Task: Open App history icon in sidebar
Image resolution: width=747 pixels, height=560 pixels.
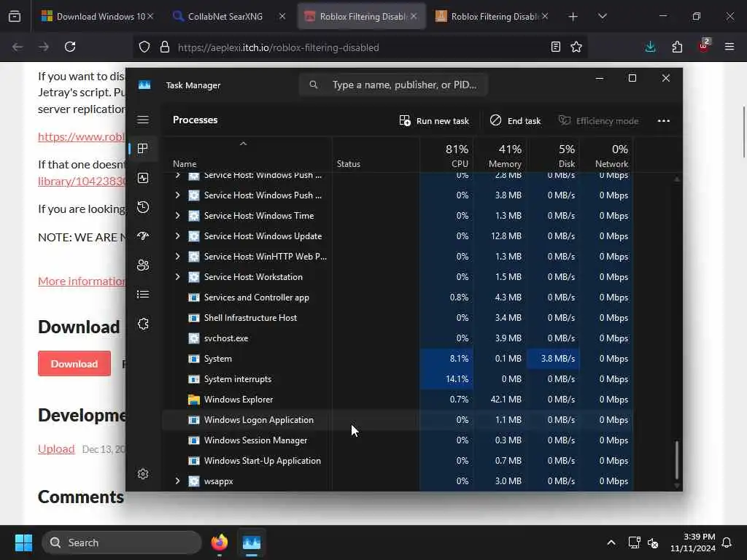Action: click(x=143, y=207)
